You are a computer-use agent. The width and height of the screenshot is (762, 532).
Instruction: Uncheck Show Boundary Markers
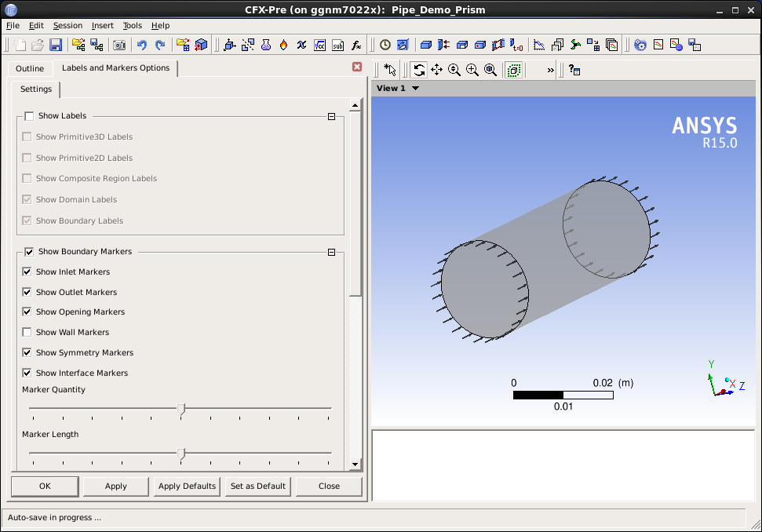tap(29, 252)
